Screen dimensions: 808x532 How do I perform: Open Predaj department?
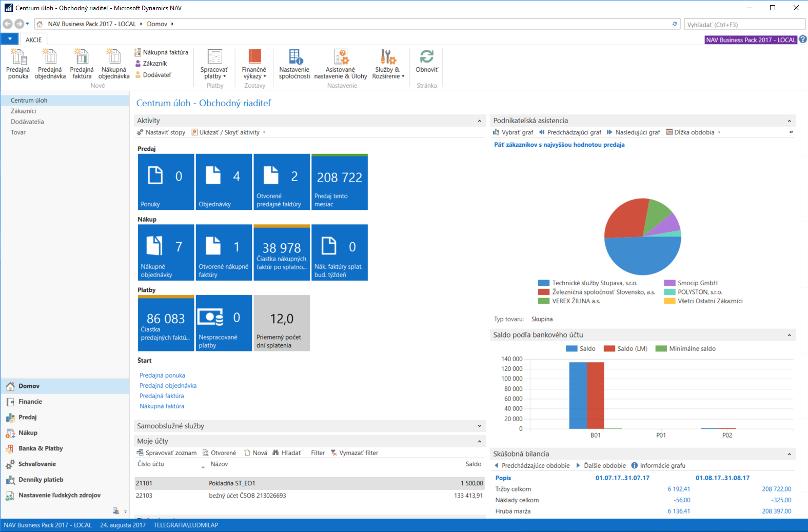pyautogui.click(x=65, y=417)
